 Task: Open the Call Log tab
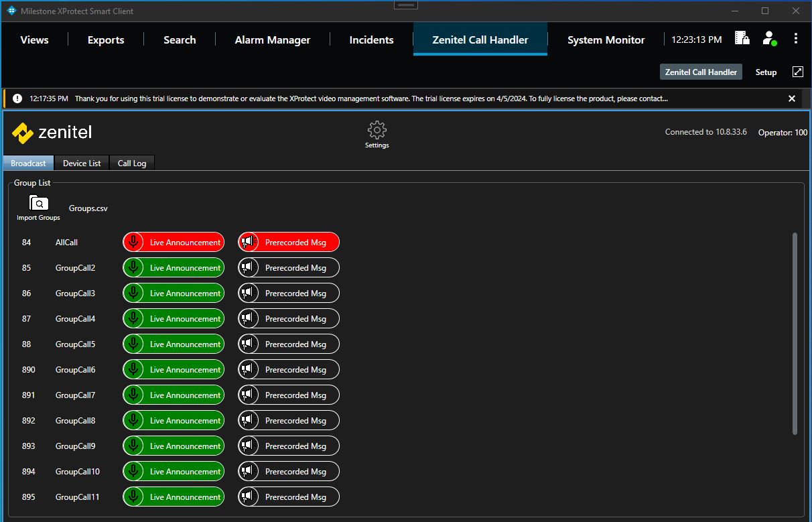click(132, 163)
